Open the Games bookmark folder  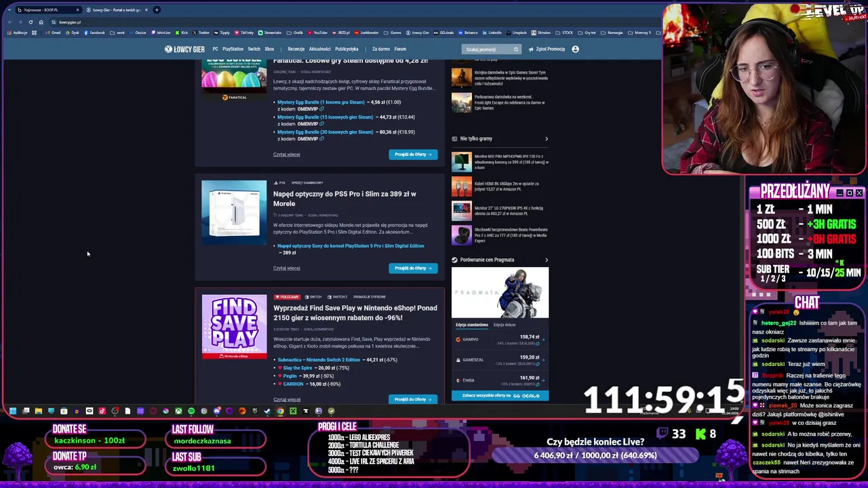[393, 33]
